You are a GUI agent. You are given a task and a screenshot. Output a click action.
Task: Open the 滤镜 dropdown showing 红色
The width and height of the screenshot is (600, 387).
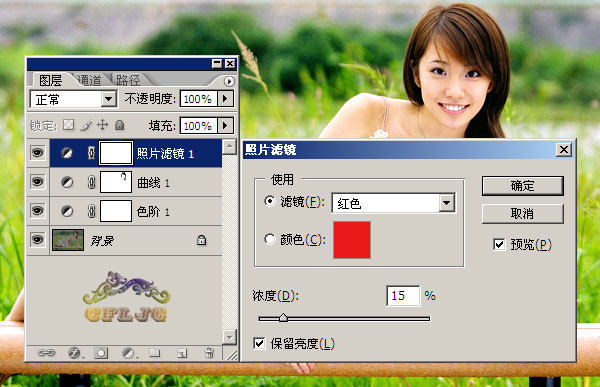pos(393,203)
